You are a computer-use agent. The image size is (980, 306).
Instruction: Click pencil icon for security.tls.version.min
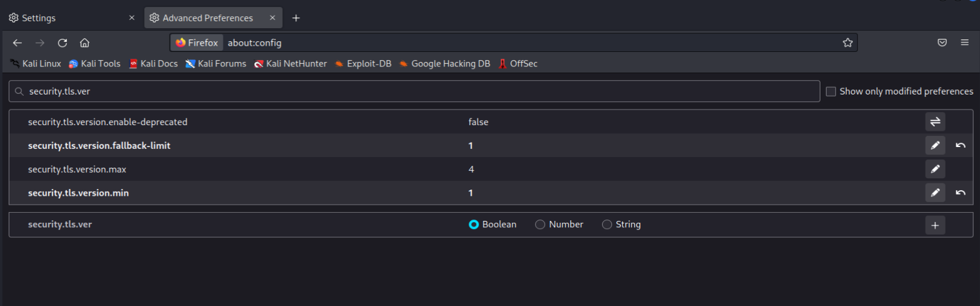click(935, 193)
